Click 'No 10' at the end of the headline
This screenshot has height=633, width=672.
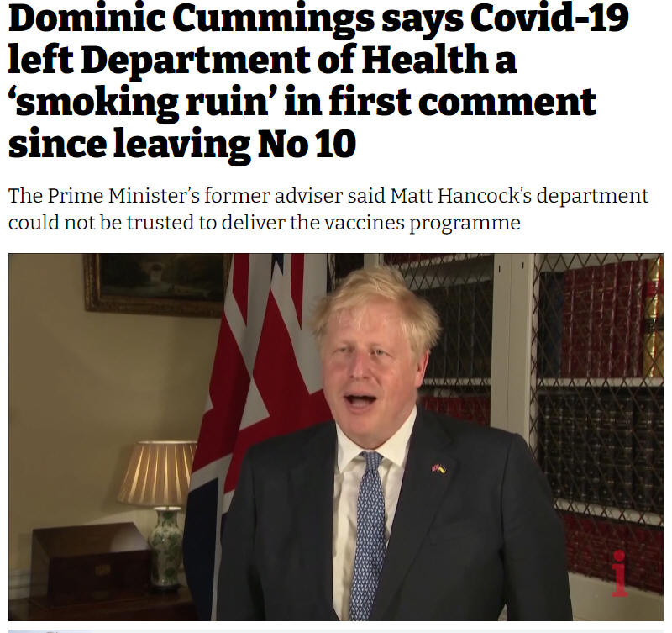[x=307, y=143]
